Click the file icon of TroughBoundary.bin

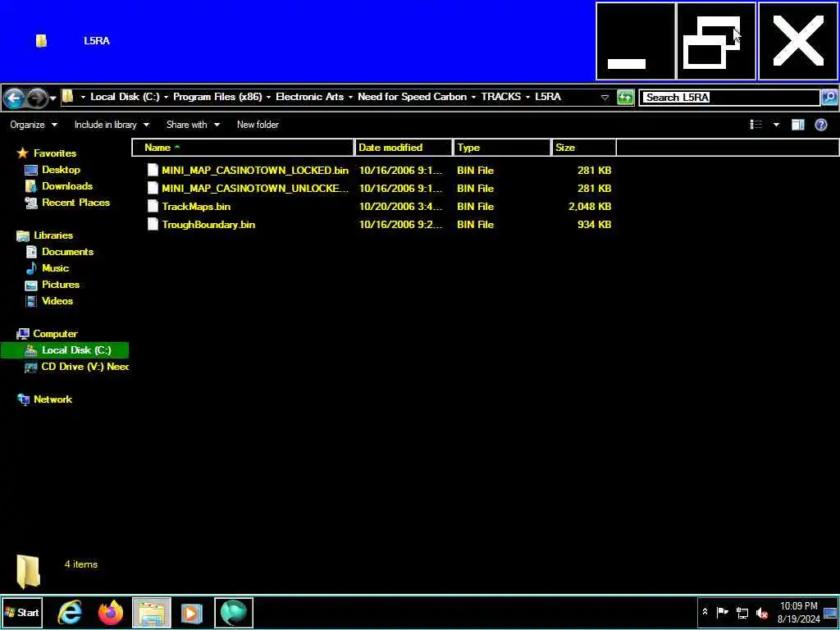pyautogui.click(x=153, y=225)
